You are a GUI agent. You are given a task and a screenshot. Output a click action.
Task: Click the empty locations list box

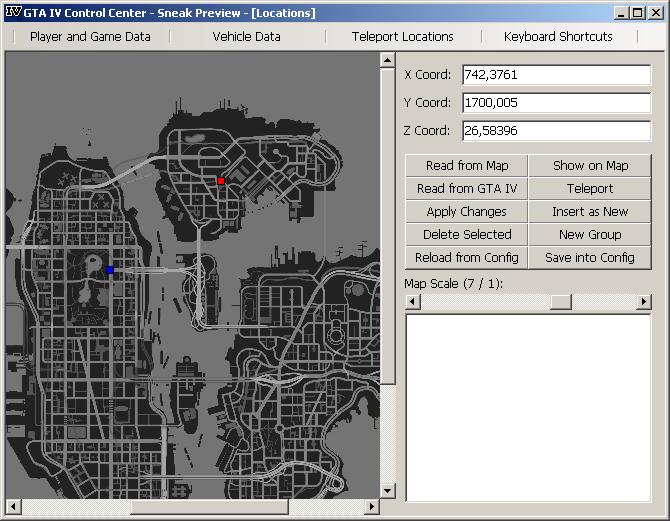pyautogui.click(x=528, y=408)
